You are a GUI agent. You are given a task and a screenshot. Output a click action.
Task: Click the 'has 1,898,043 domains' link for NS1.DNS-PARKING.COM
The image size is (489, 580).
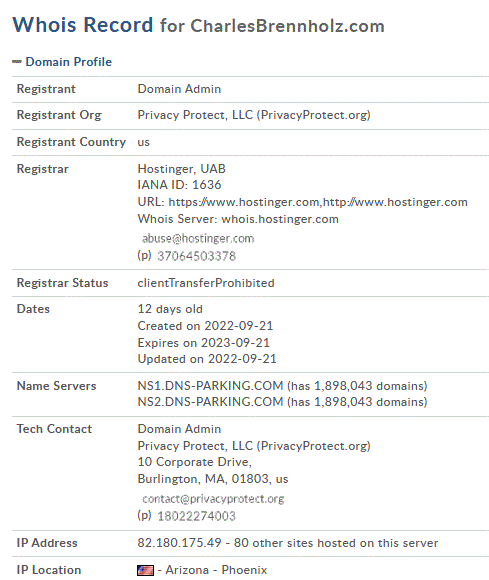click(x=357, y=386)
